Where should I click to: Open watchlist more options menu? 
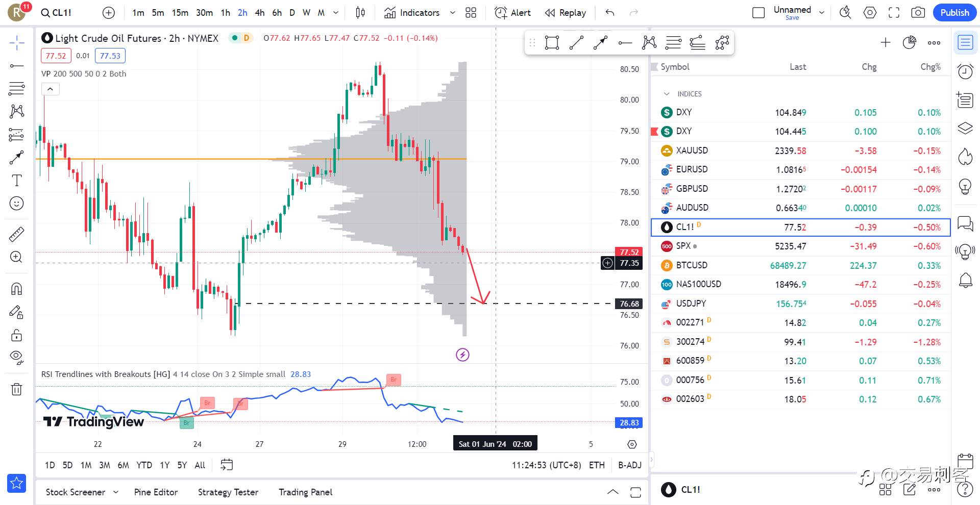[x=934, y=43]
